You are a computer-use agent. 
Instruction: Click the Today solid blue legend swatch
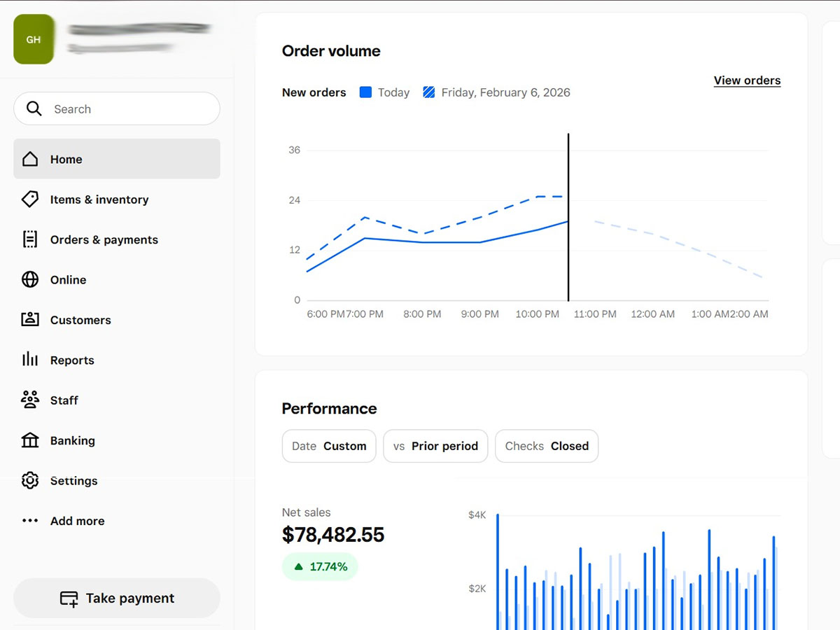(365, 92)
